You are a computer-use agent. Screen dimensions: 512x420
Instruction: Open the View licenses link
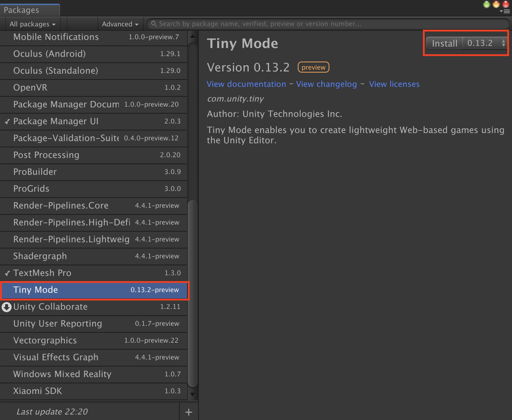coord(394,84)
